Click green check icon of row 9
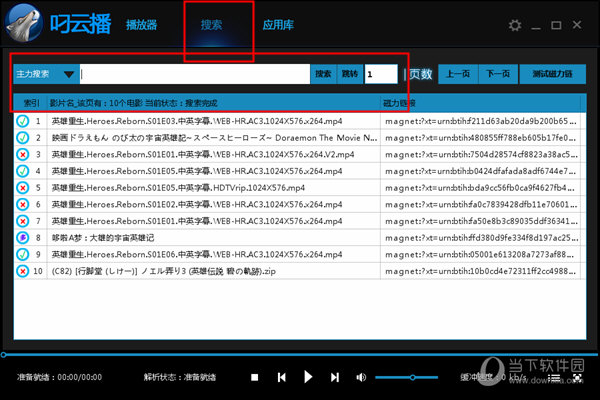600x400 pixels. click(x=23, y=255)
